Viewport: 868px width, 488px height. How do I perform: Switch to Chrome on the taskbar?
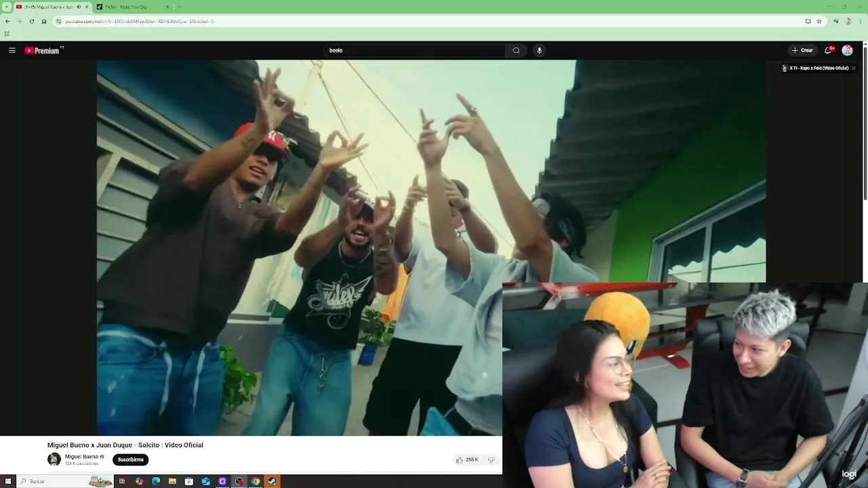tap(256, 481)
